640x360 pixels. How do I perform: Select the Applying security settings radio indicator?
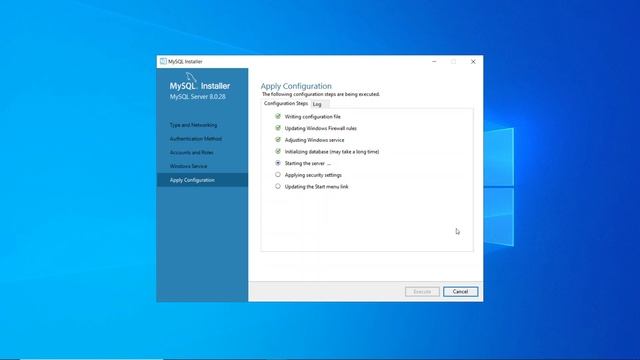pyautogui.click(x=278, y=175)
